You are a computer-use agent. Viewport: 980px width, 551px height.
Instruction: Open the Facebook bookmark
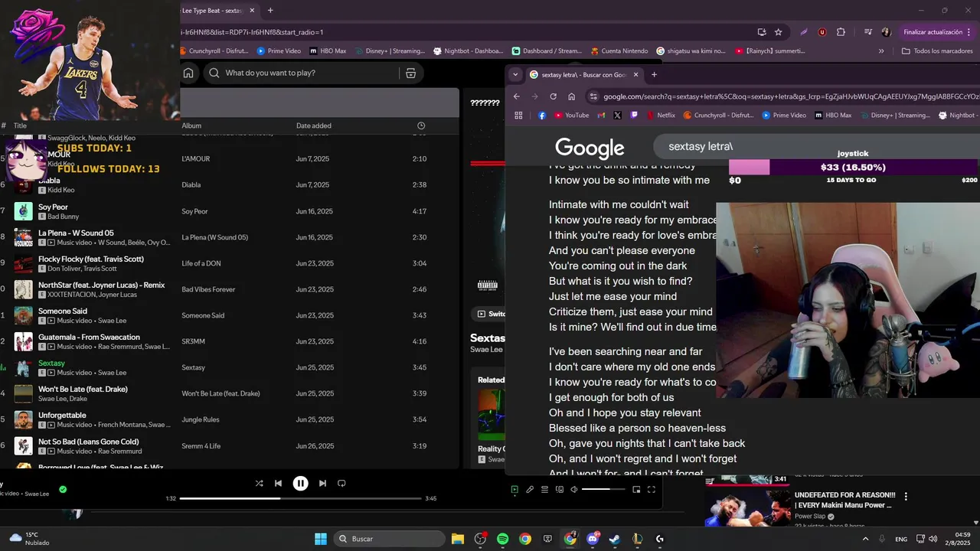click(542, 116)
